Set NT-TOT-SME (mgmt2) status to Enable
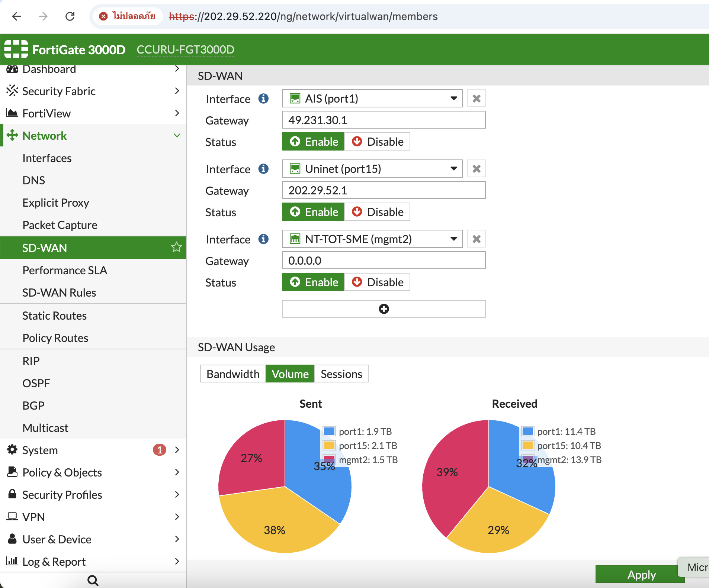The image size is (709, 588). [x=313, y=282]
